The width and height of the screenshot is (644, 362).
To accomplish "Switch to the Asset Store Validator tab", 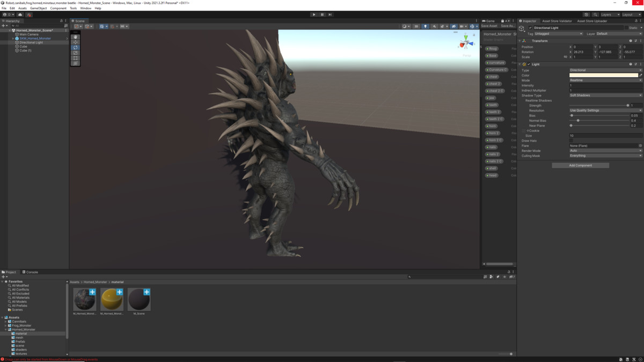I will tap(557, 21).
